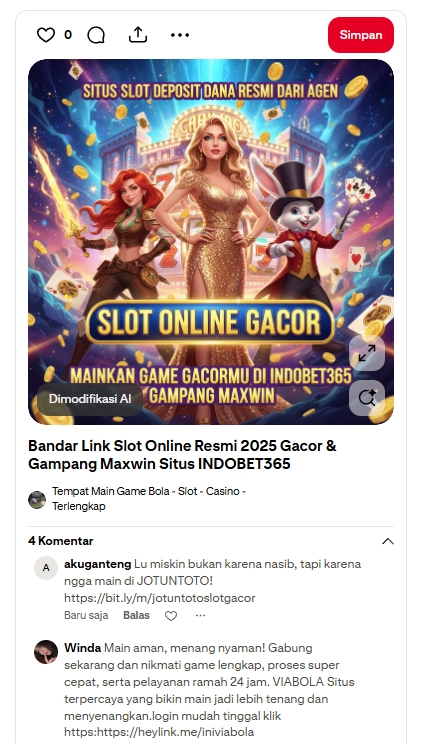Click the Slot Online Gacor pin image
Viewport: 421px width, 743px height.
coord(210,242)
